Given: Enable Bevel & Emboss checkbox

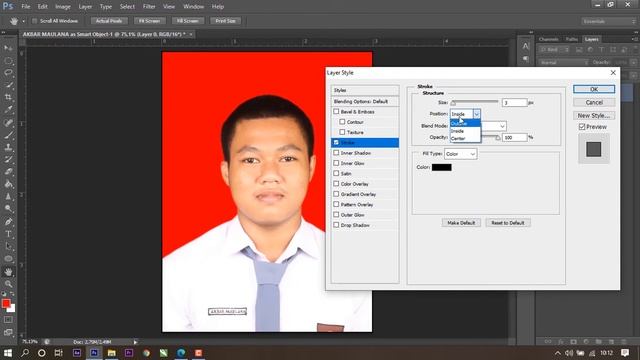Looking at the screenshot, I should click(x=336, y=111).
